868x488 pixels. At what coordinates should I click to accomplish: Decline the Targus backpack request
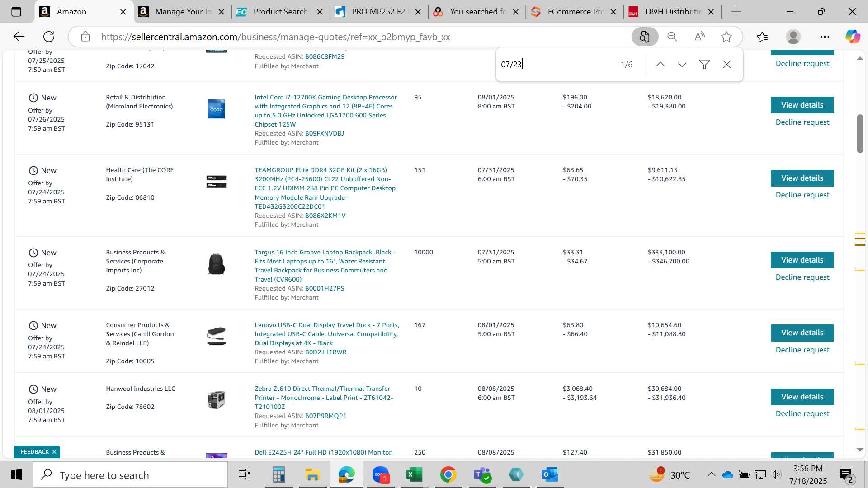point(802,277)
